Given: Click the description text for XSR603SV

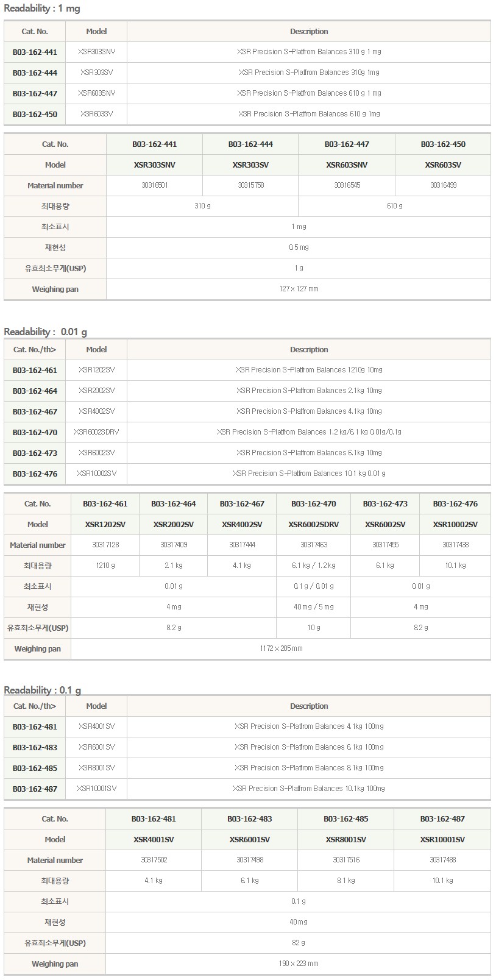Looking at the screenshot, I should pyautogui.click(x=309, y=114).
